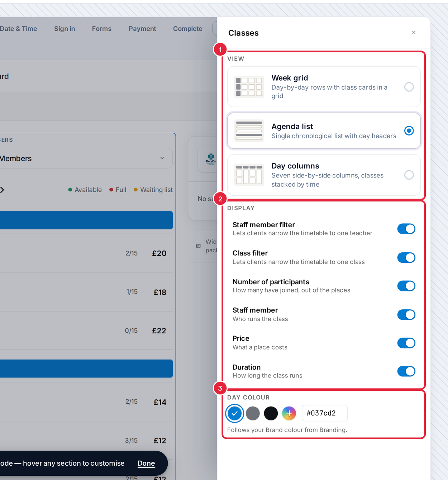
Task: Switch to the Forms step tab
Action: click(102, 29)
